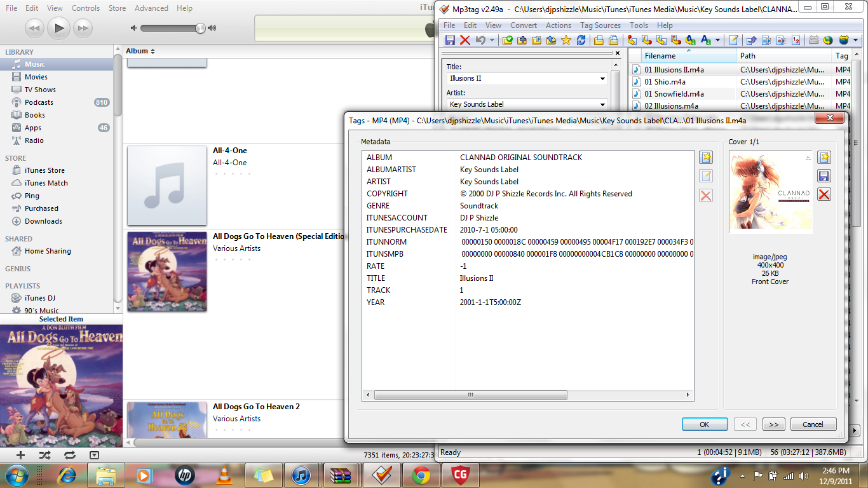Open the undo history dropdown arrow in Mp3tag
Screen dimensions: 868x488
[492, 40]
